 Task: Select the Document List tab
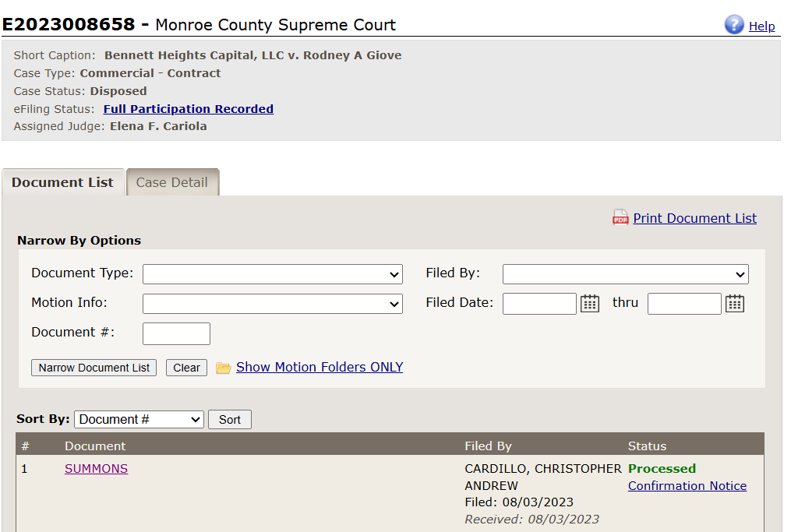[62, 183]
